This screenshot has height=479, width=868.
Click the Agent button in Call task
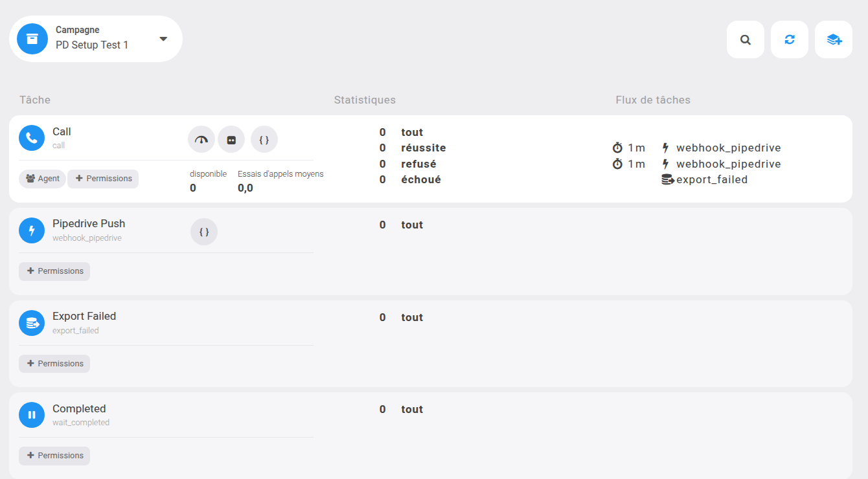(42, 179)
